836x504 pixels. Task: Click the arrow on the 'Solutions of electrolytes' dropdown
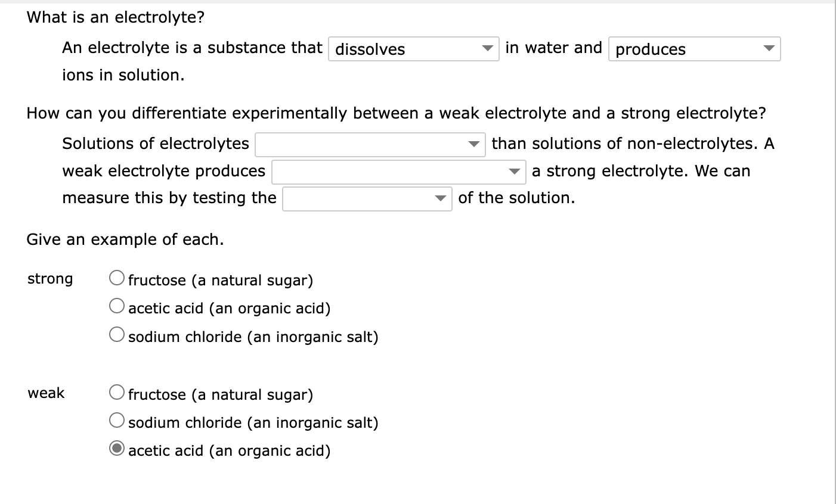point(475,144)
